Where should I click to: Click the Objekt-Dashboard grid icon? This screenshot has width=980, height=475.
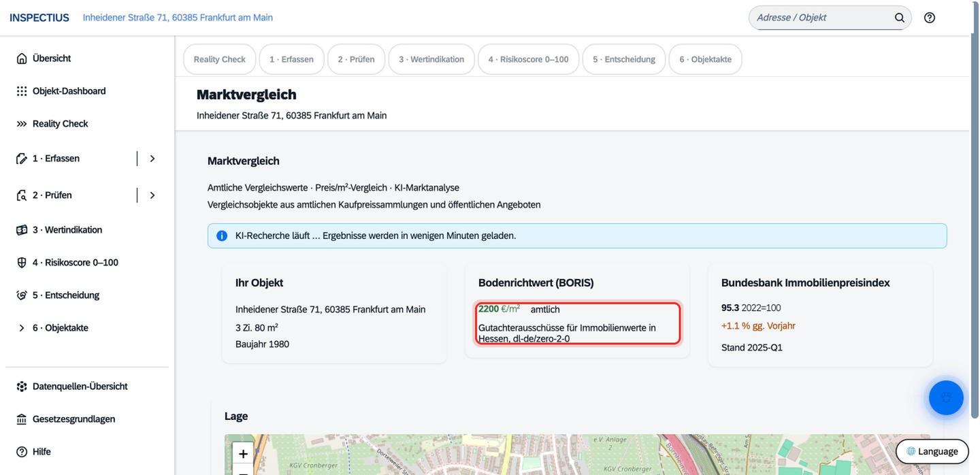click(22, 91)
